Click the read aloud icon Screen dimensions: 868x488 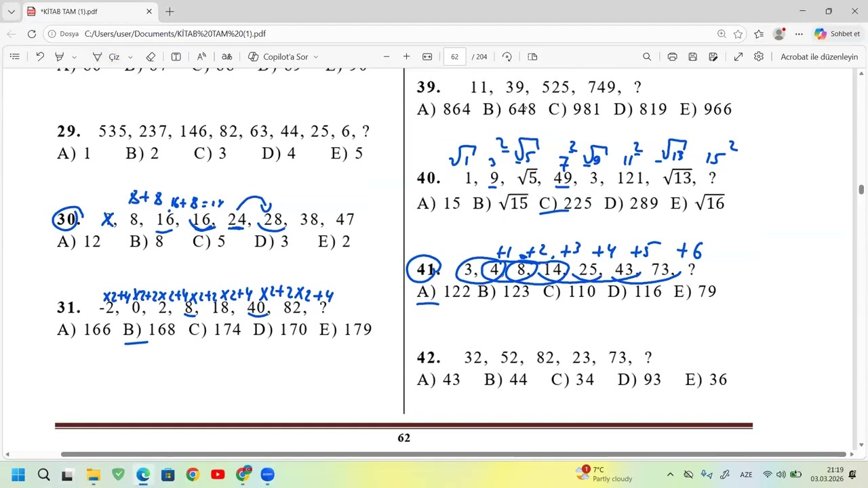coord(201,57)
